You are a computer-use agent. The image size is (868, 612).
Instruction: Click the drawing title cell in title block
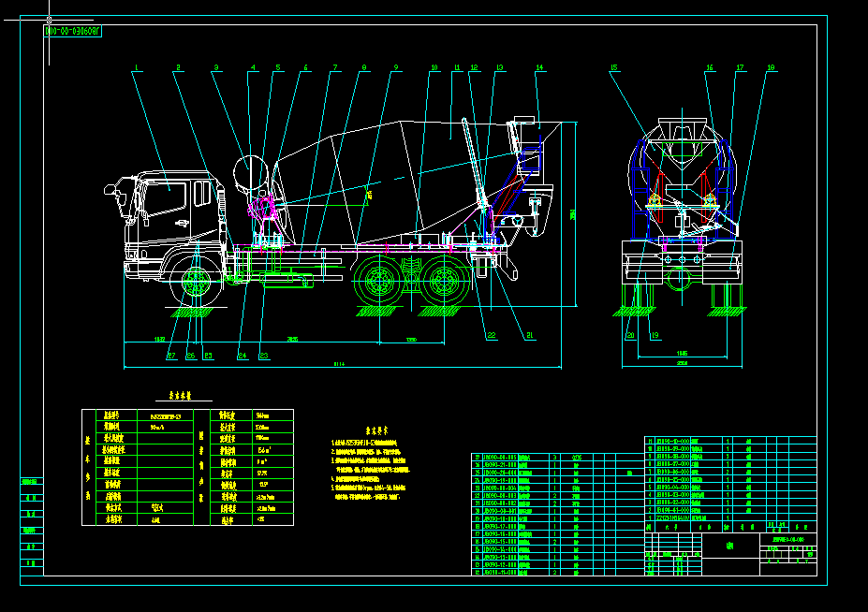[x=730, y=546]
